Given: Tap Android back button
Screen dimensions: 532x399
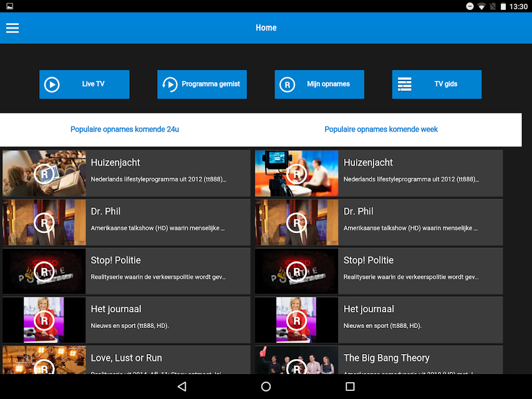Looking at the screenshot, I should click(182, 387).
